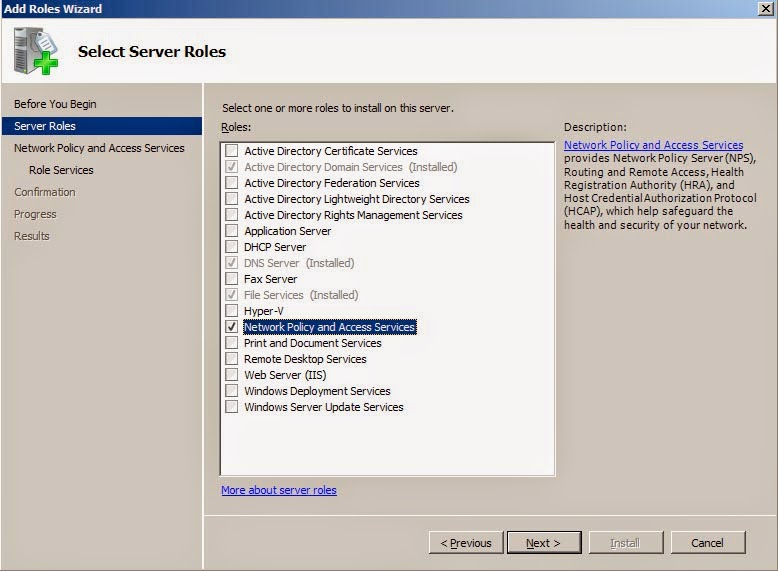Viewport: 778px width, 571px height.
Task: Click the Install button
Action: pos(626,543)
